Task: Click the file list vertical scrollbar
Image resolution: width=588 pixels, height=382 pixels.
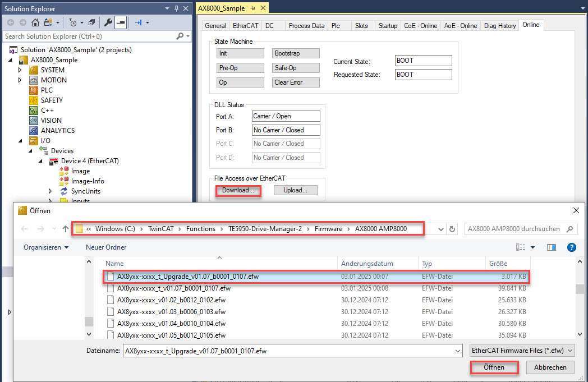Action: tap(580, 298)
